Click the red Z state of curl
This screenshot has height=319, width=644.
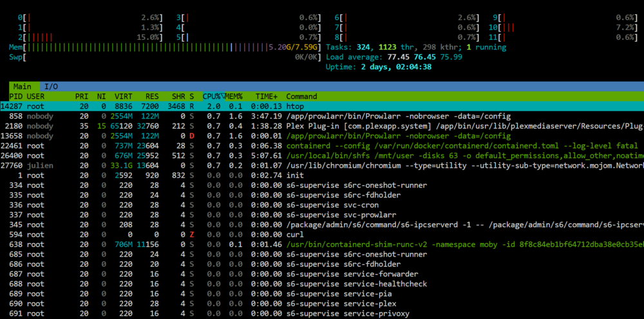click(x=192, y=235)
